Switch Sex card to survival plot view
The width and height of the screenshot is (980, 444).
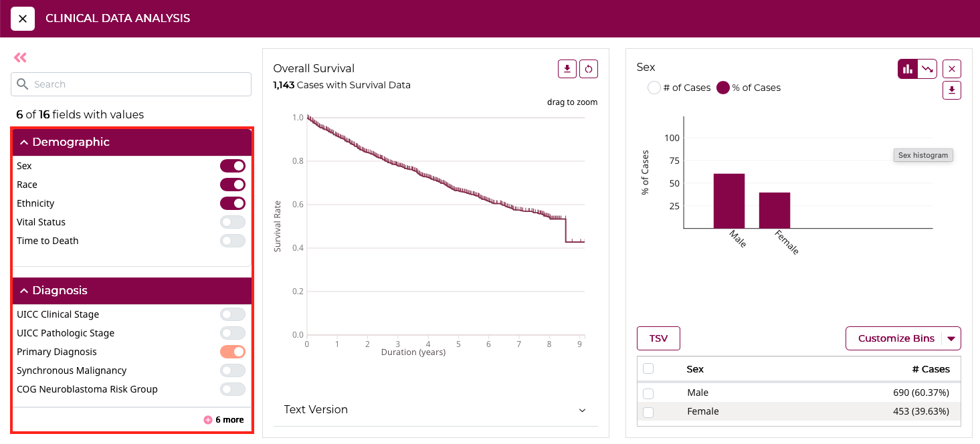point(928,68)
